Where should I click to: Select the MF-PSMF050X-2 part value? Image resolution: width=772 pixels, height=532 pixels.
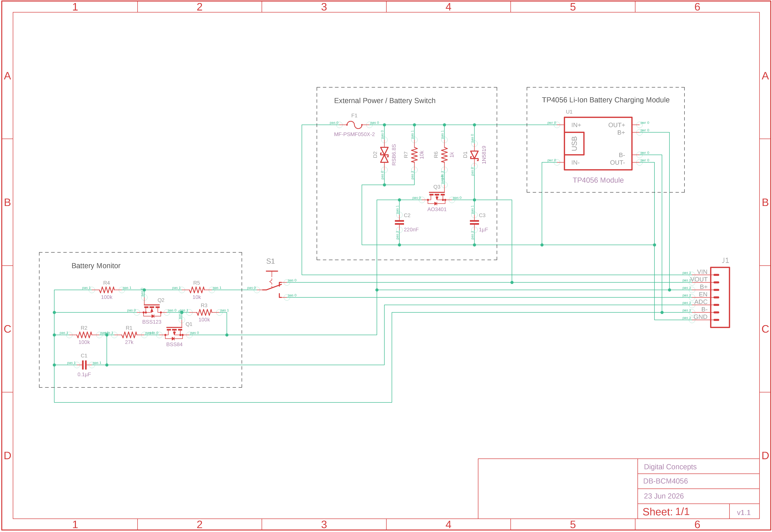click(354, 134)
